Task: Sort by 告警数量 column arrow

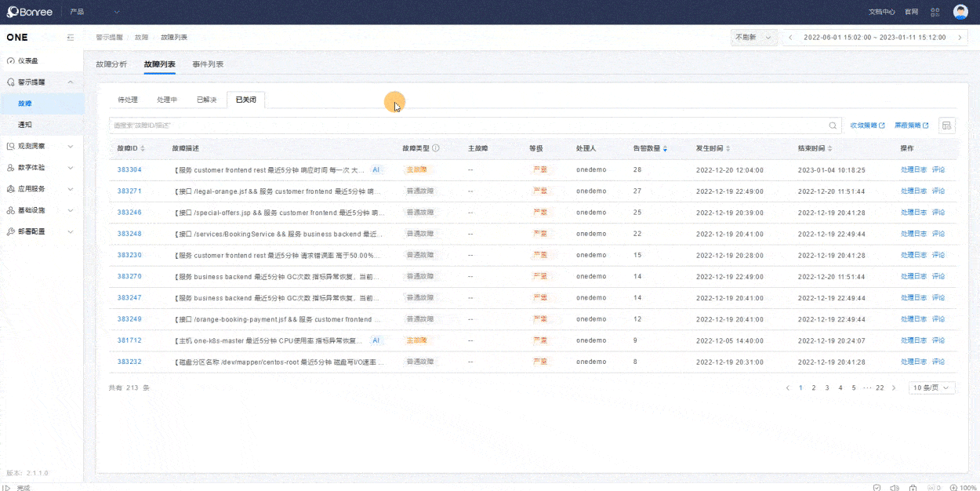Action: pyautogui.click(x=666, y=148)
